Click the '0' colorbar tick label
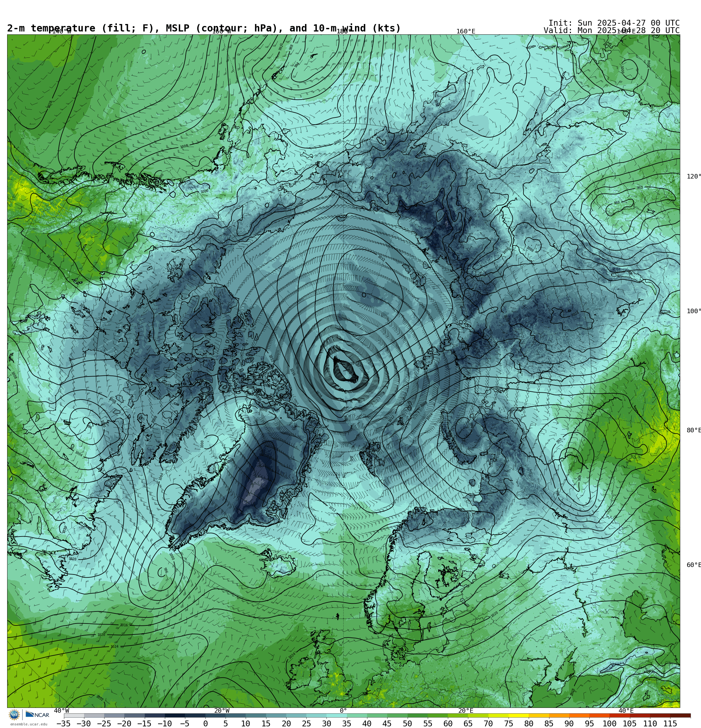701x728 pixels. [x=205, y=723]
